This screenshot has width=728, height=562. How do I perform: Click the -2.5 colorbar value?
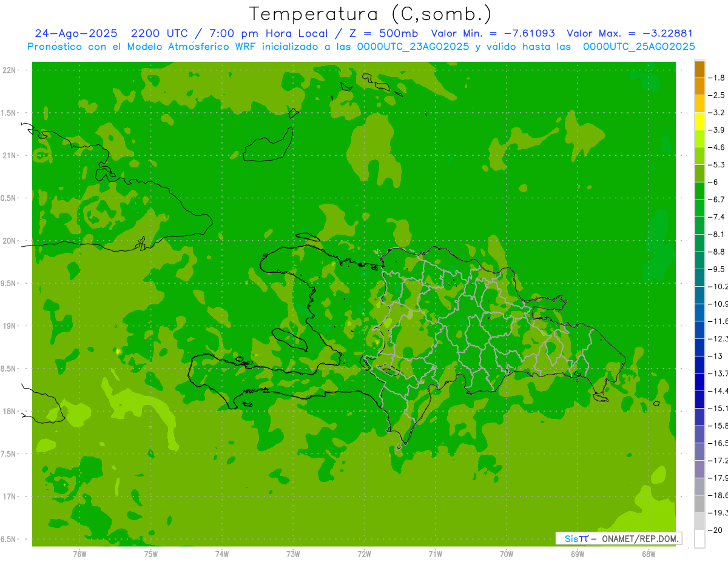[717, 95]
